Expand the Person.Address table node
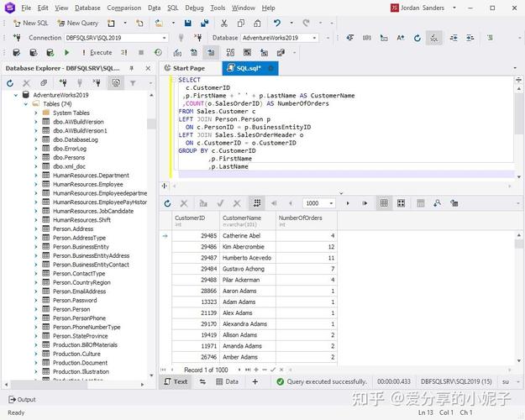 pyautogui.click(x=36, y=228)
